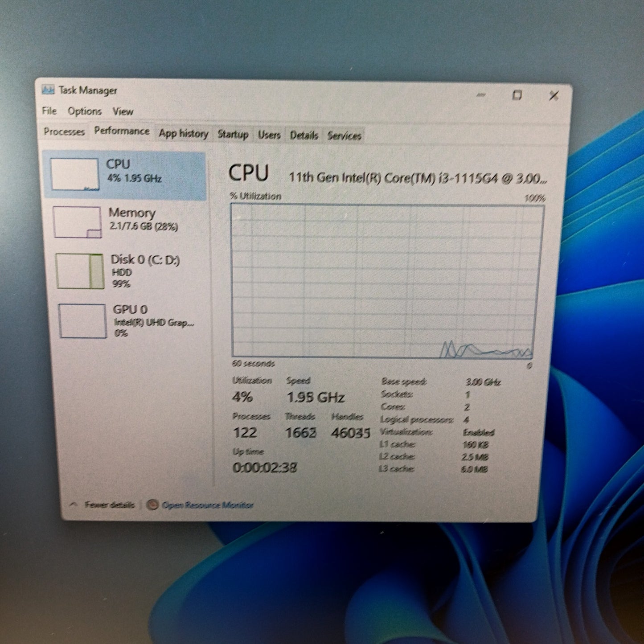The height and width of the screenshot is (644, 644).
Task: Switch to the App history tab
Action: 183,133
